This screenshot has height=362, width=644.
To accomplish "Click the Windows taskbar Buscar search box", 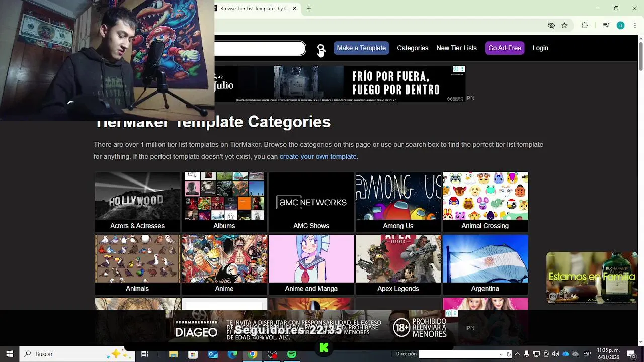I will (77, 354).
